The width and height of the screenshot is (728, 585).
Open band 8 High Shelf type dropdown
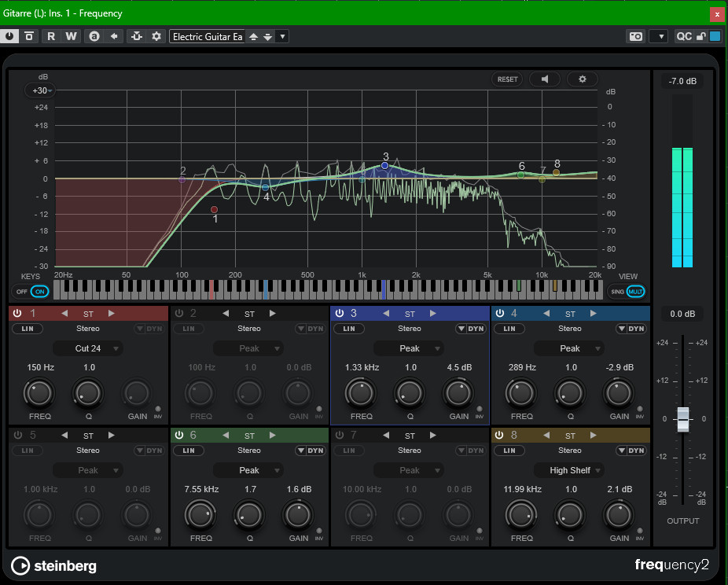[570, 470]
